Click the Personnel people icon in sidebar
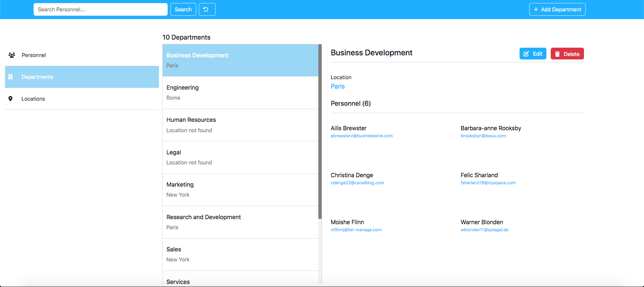This screenshot has height=287, width=644. pyautogui.click(x=12, y=55)
